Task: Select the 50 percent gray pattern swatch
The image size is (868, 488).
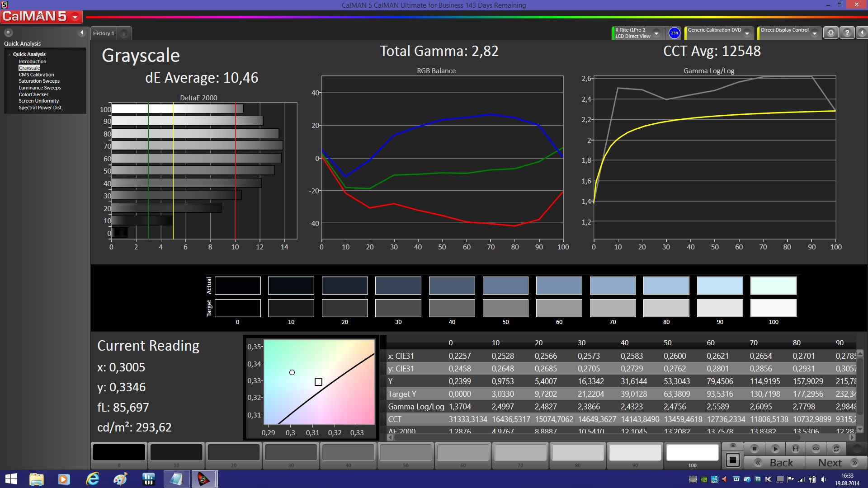Action: (x=406, y=452)
